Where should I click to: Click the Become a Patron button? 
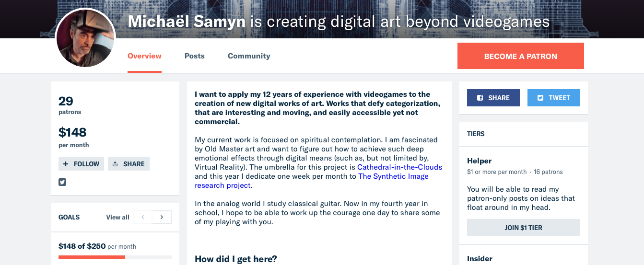pos(521,56)
